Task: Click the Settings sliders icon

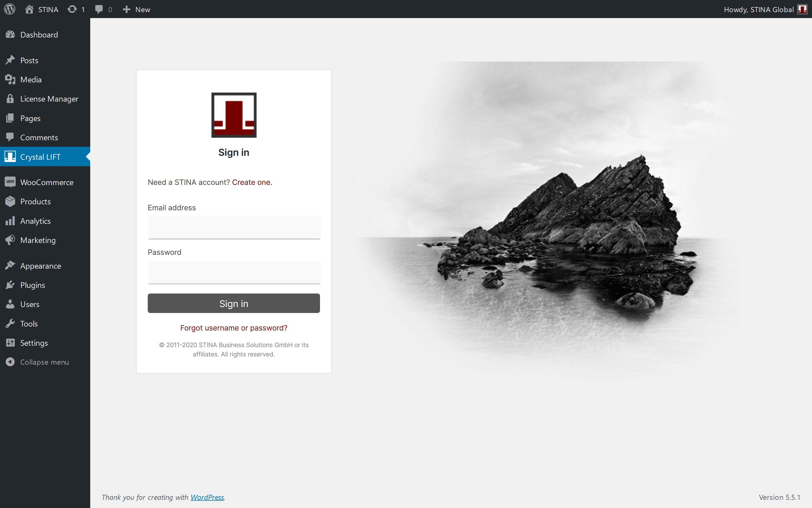Action: click(x=10, y=343)
